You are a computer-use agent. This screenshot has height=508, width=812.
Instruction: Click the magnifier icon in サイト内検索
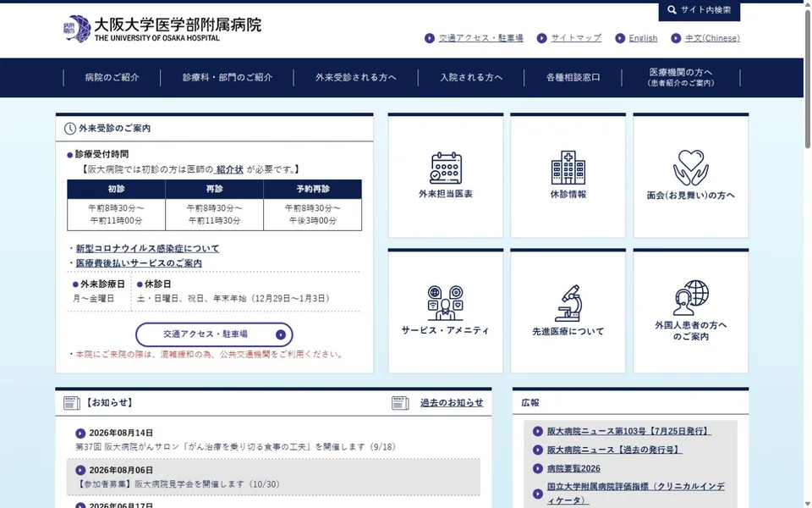(672, 10)
